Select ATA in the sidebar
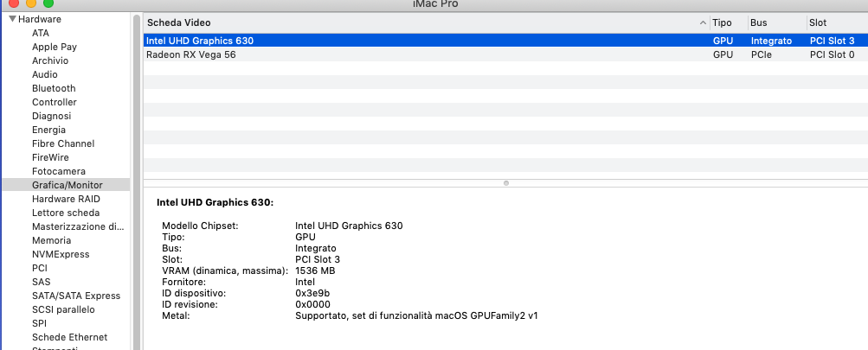This screenshot has height=350, width=868. (41, 33)
